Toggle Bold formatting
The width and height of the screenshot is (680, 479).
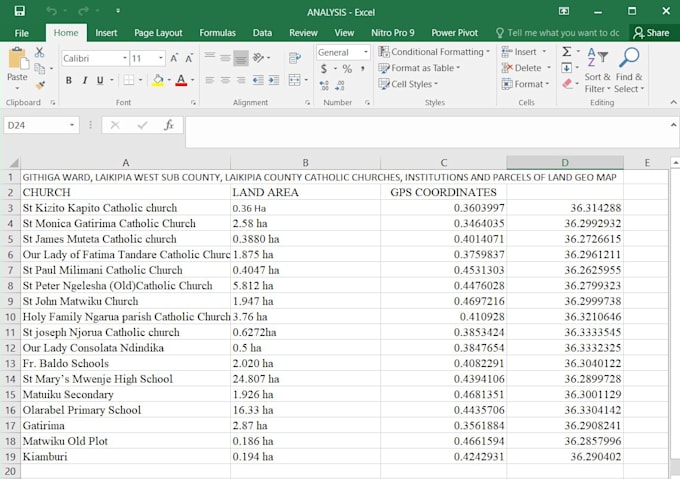[x=69, y=80]
